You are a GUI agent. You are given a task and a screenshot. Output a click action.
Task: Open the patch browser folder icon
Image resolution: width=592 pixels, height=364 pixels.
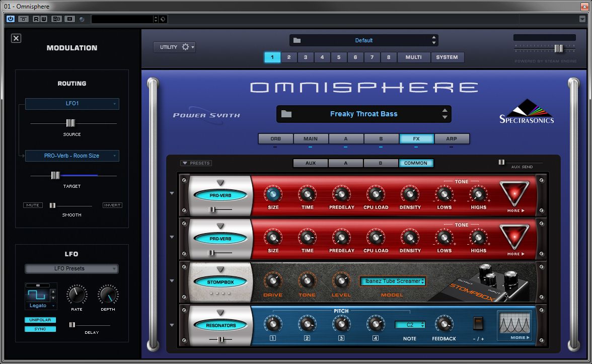tap(286, 114)
